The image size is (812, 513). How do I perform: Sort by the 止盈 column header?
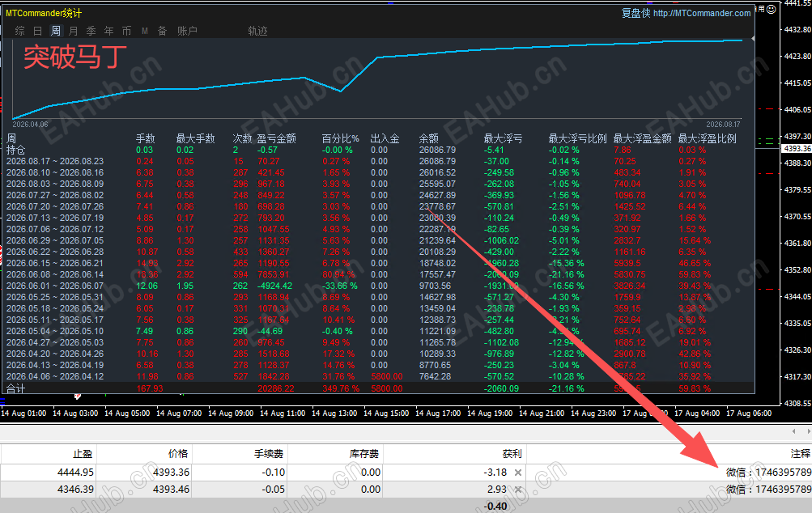point(83,453)
